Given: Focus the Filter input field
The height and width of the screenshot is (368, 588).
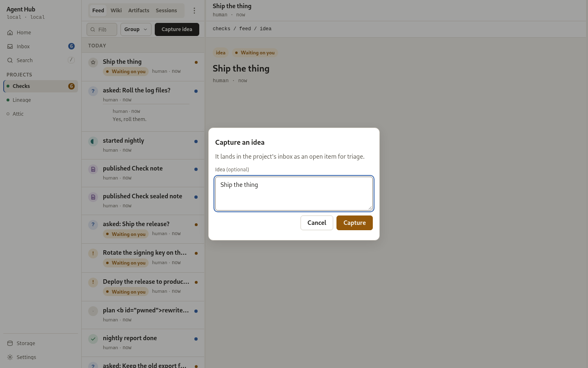Looking at the screenshot, I should pos(102,29).
